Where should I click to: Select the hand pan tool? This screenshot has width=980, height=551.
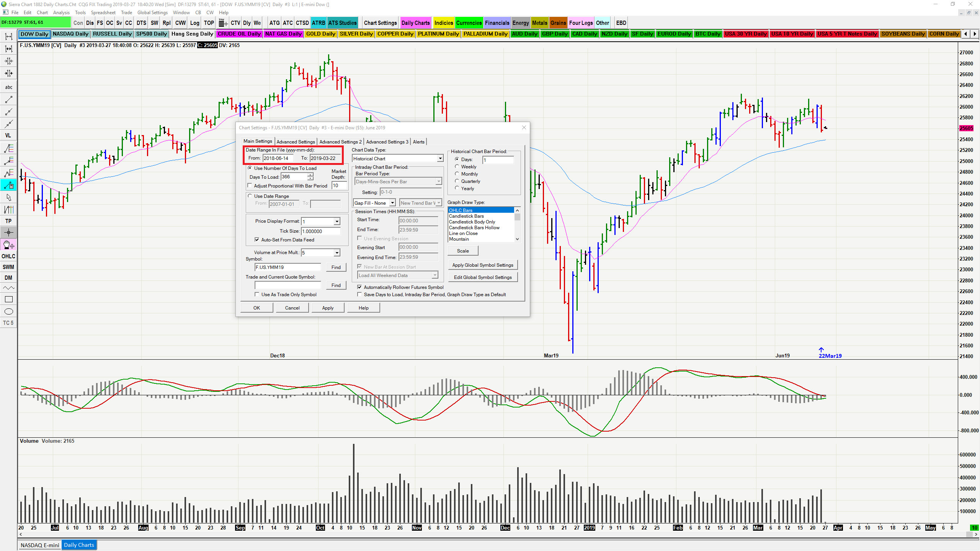[x=8, y=245]
